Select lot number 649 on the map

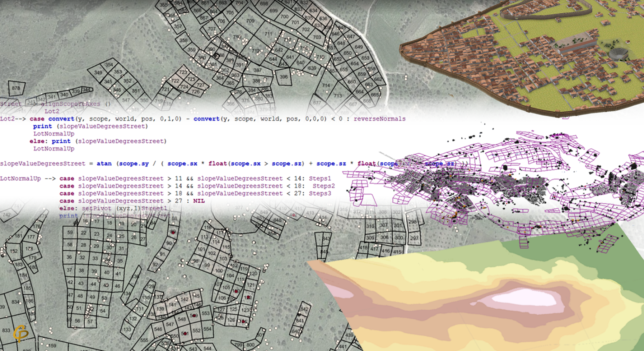pyautogui.click(x=358, y=47)
